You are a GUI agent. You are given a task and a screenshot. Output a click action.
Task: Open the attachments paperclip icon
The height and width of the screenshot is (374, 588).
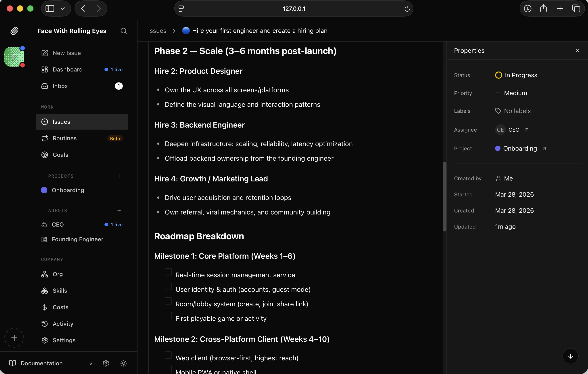[15, 31]
